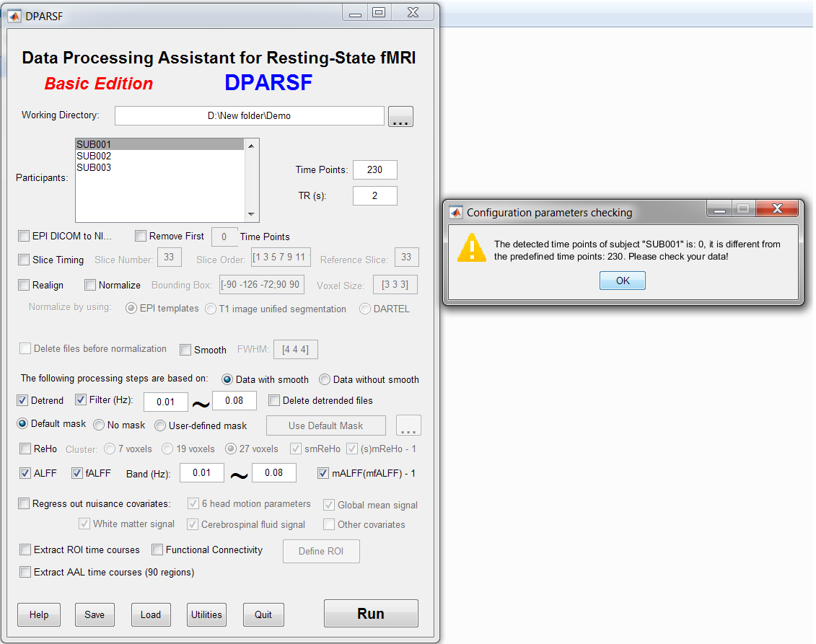The width and height of the screenshot is (816, 644).
Task: Edit the TR (s) value field
Action: (x=374, y=195)
